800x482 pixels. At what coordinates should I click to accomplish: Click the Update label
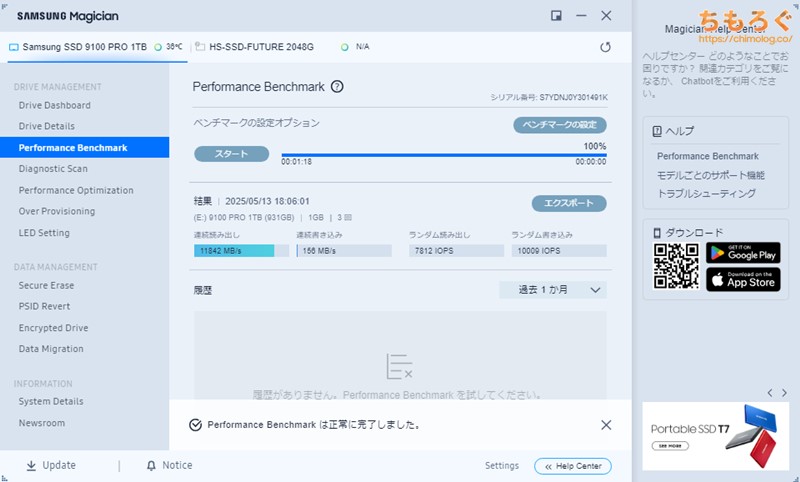(59, 465)
